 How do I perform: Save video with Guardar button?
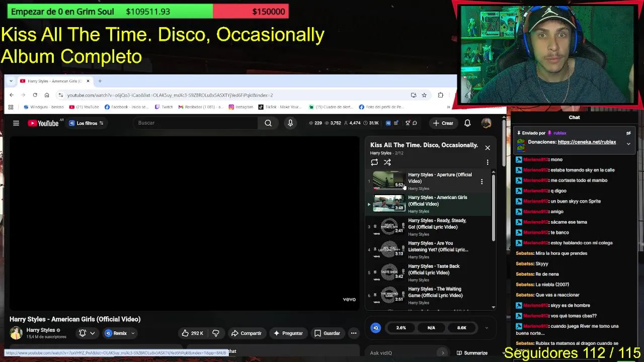(327, 333)
